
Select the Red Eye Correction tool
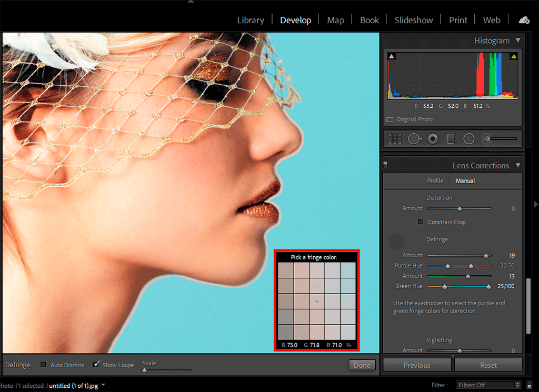433,139
